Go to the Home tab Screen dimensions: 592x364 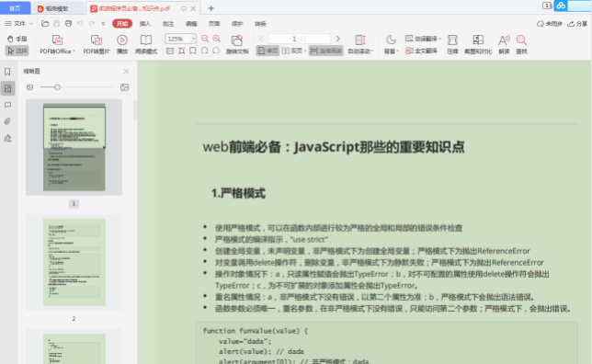point(15,8)
